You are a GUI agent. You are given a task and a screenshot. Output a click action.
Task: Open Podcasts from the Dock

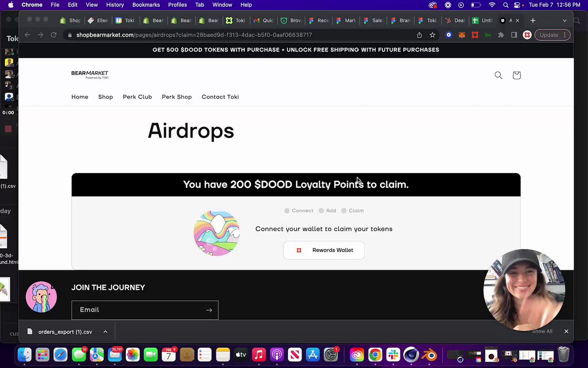277,355
